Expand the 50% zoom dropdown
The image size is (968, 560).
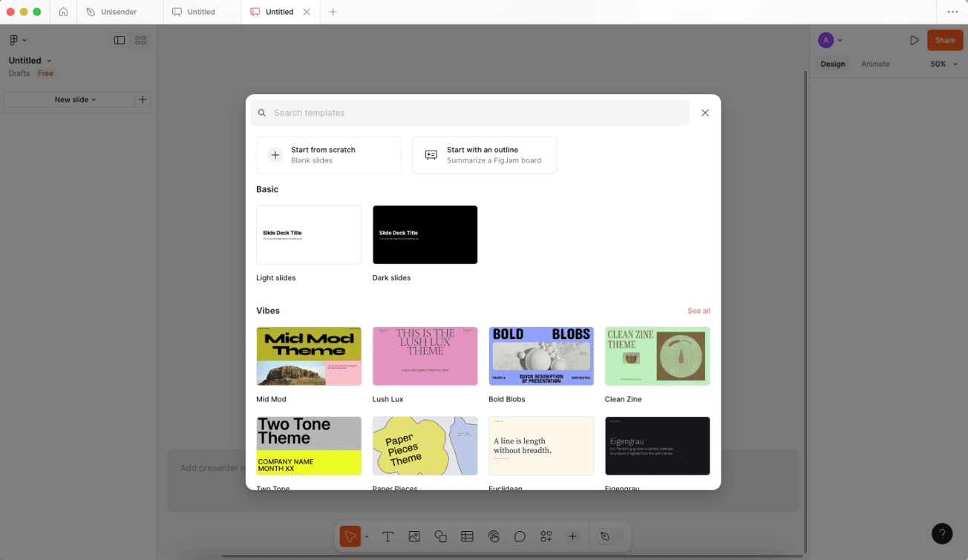(943, 64)
